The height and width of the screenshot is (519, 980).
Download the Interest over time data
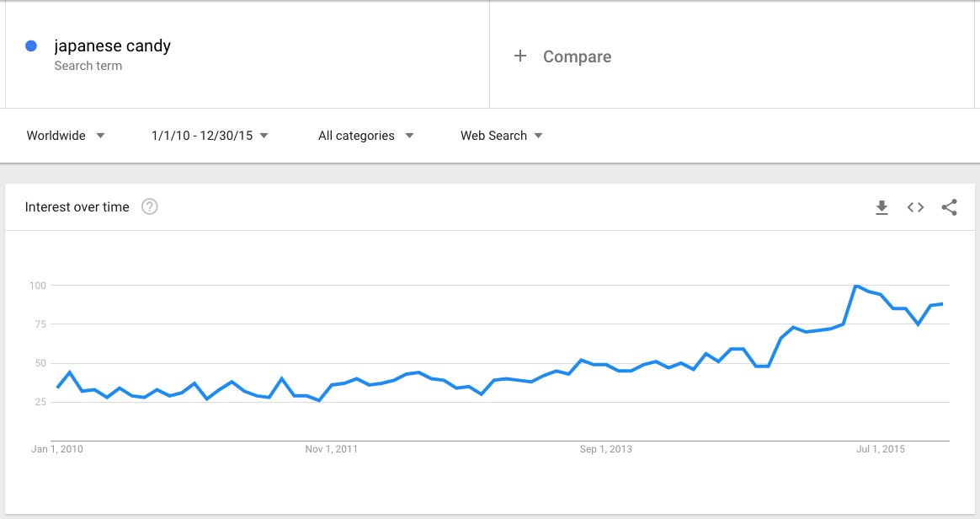[x=881, y=207]
